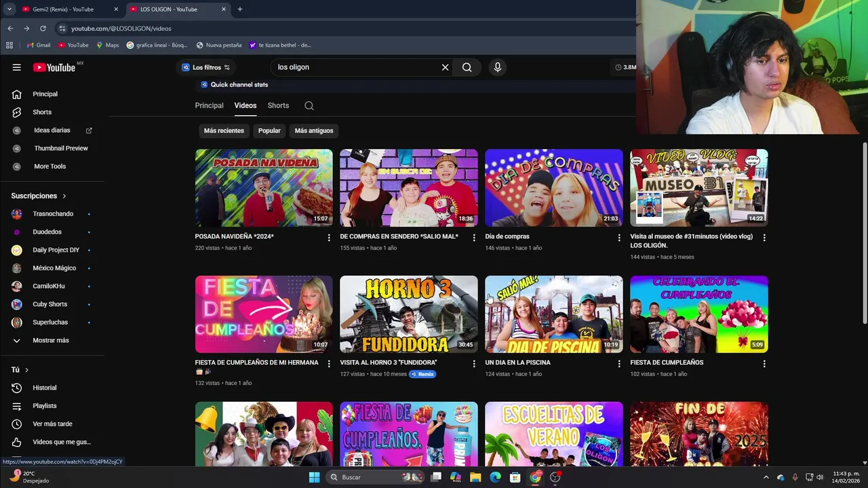Open MUSEO 31 video thumbnail
Screen dimensions: 868x488
coord(699,188)
